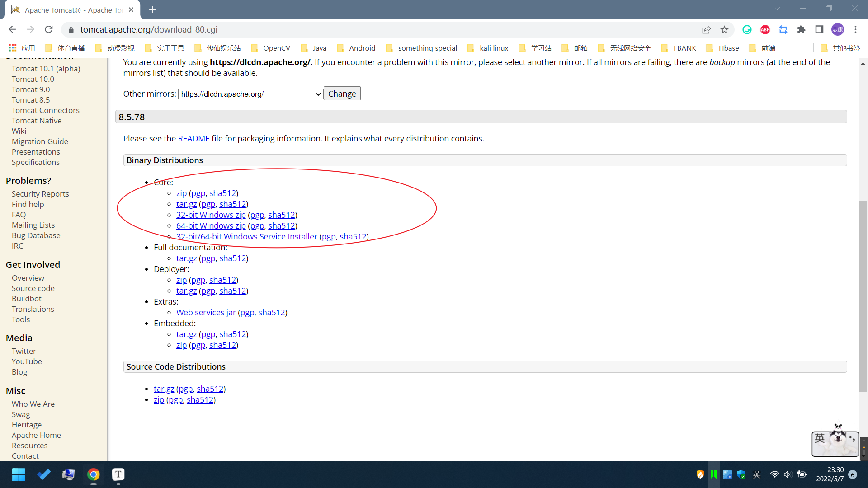Go back to the previous page

[x=12, y=29]
